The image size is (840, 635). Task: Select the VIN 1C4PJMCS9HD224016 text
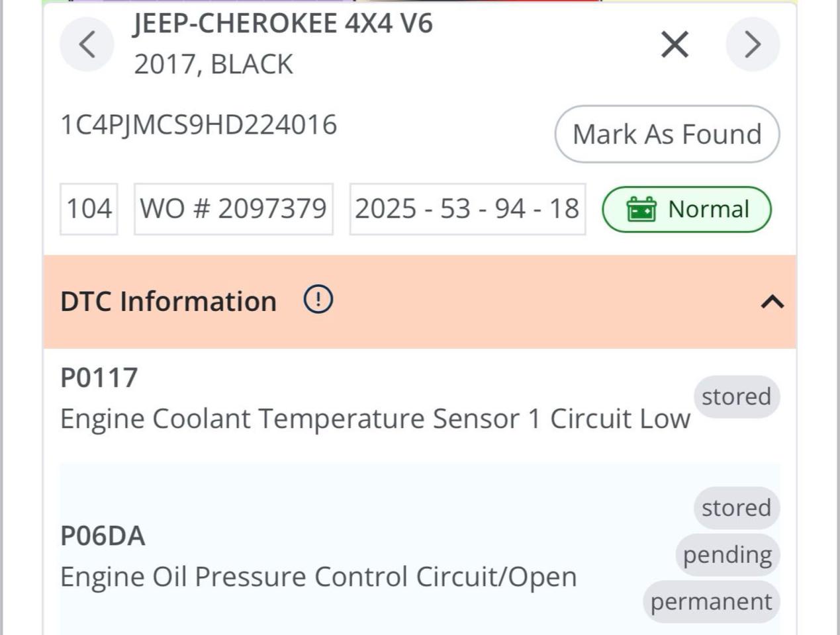199,124
